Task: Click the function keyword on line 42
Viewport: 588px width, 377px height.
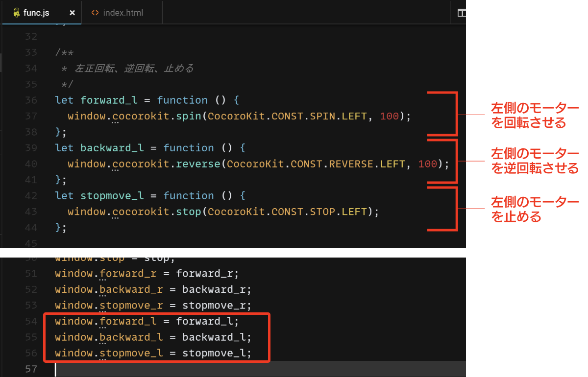Action: [189, 195]
